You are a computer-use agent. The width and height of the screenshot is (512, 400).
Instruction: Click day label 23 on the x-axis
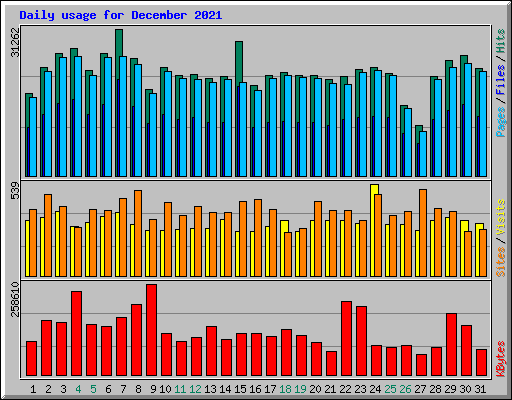(360, 389)
